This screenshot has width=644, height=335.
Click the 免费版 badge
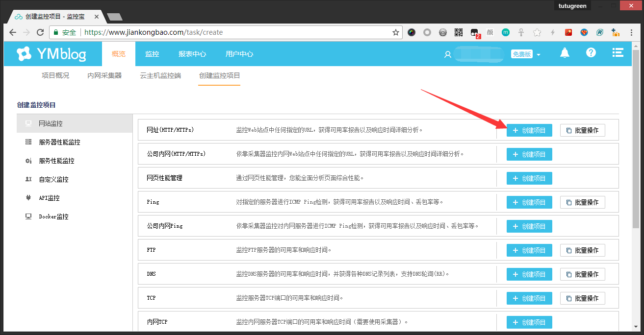tap(521, 54)
